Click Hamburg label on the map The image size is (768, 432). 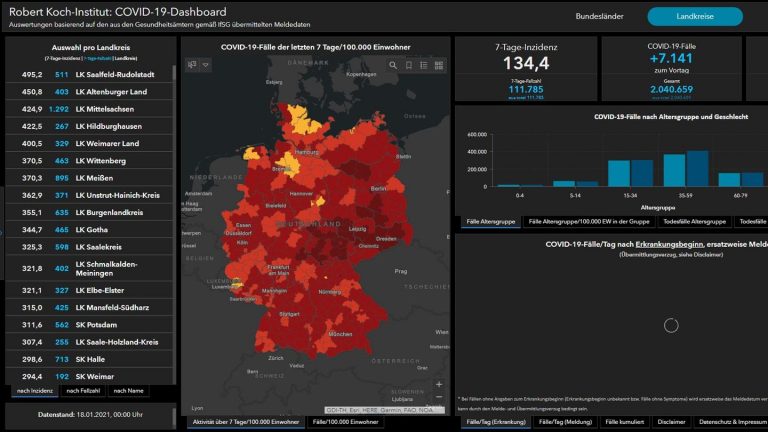tap(307, 152)
